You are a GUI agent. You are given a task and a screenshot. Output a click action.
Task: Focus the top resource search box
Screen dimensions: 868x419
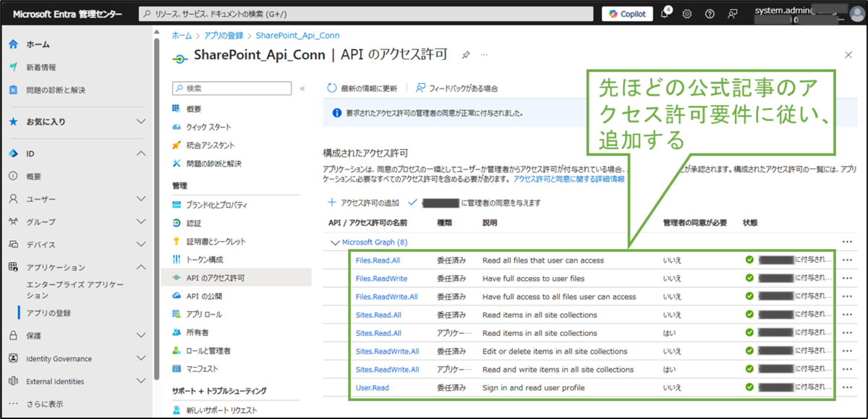[365, 14]
